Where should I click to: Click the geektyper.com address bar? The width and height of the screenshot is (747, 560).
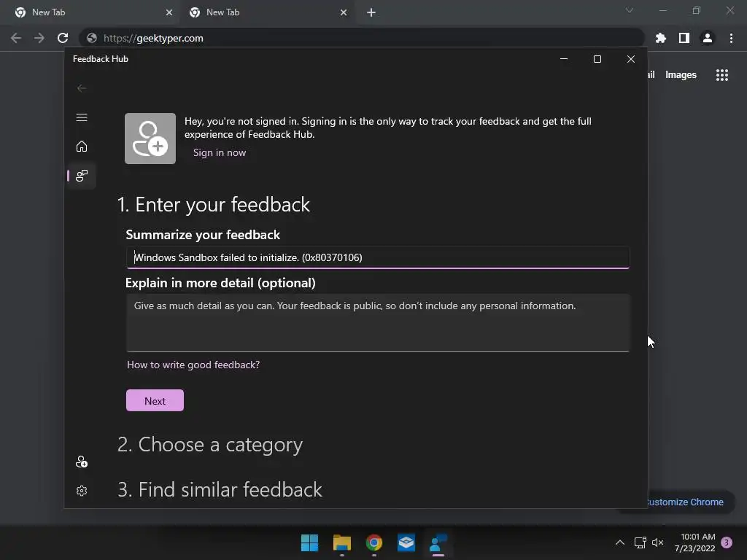362,38
